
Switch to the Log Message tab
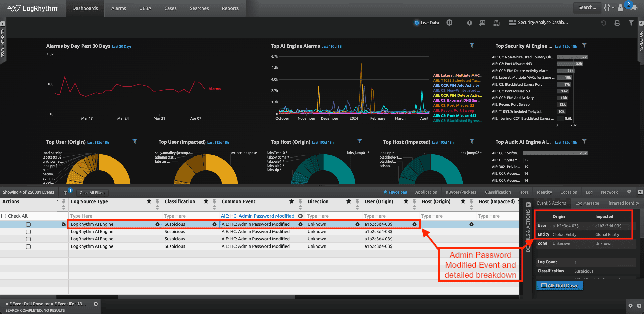(x=587, y=203)
